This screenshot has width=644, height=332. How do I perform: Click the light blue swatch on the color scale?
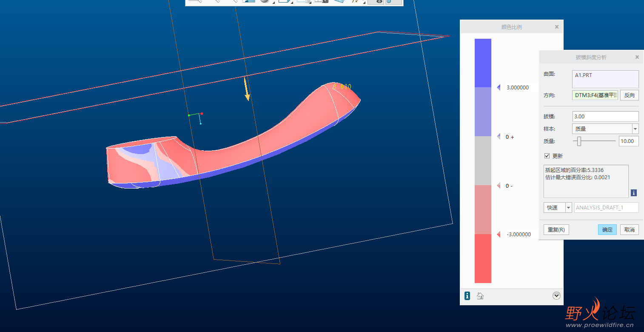pyautogui.click(x=483, y=112)
